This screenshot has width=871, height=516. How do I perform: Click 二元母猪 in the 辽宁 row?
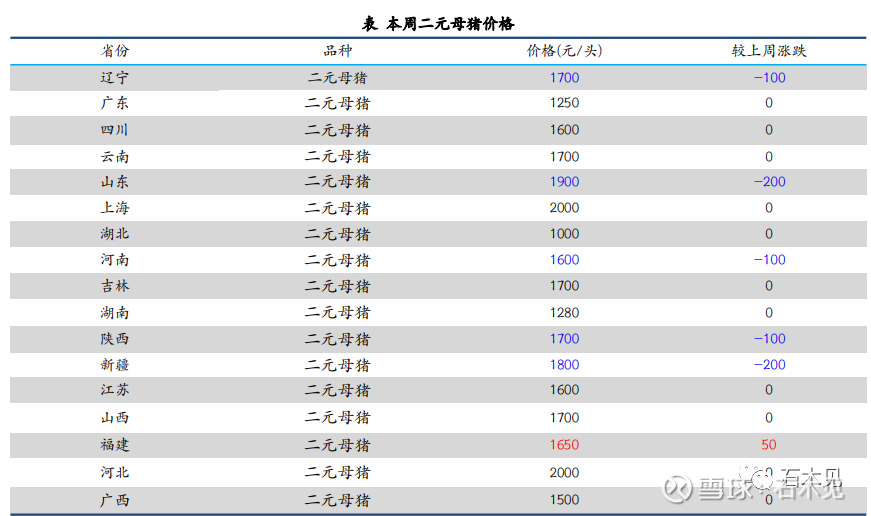tap(338, 78)
